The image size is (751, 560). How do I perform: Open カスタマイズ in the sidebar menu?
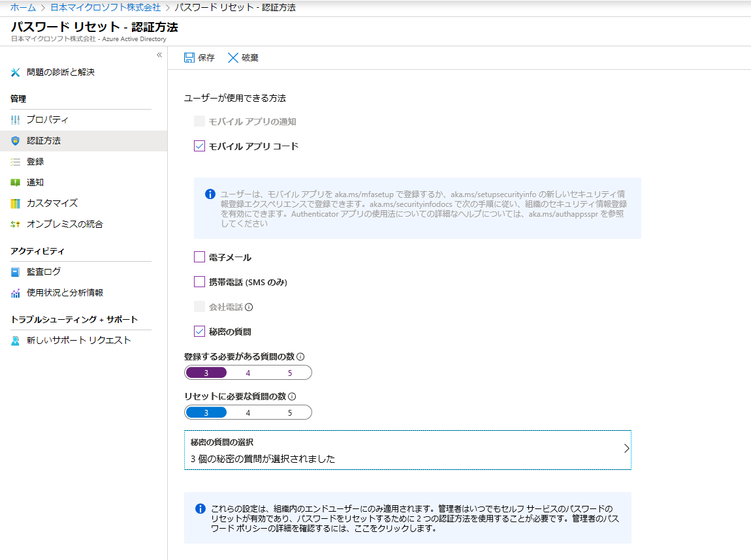(52, 204)
